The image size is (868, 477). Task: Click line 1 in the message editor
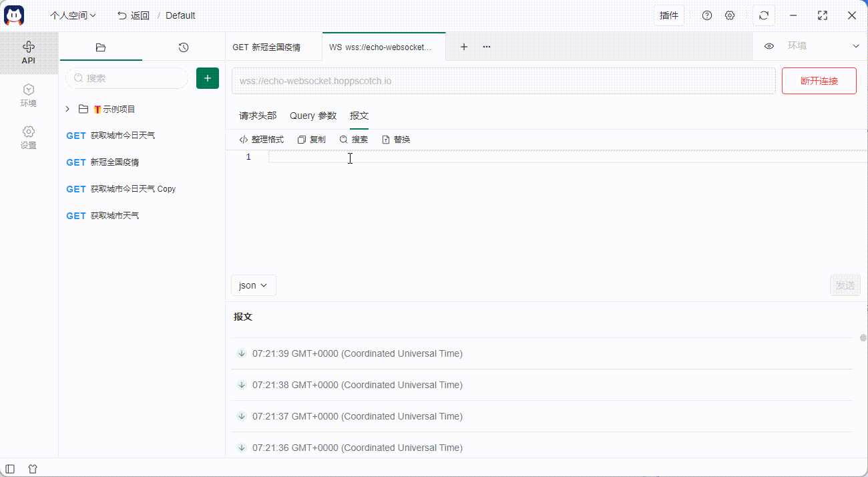tap(568, 157)
